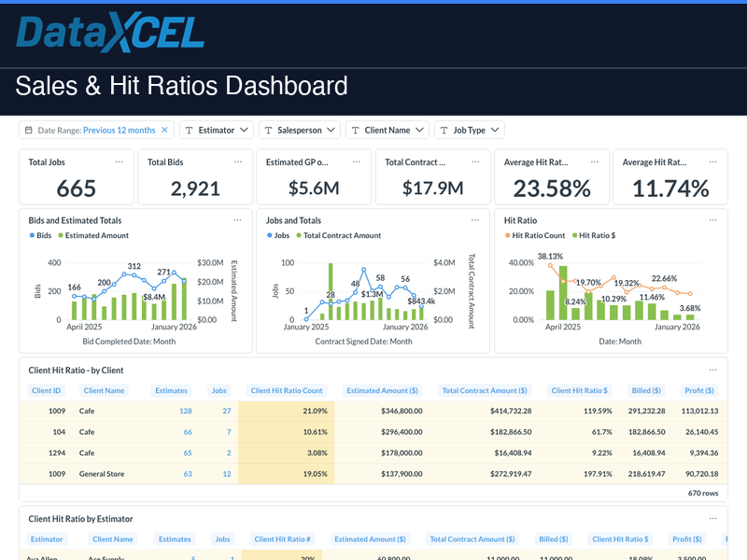The width and height of the screenshot is (747, 560).
Task: Open the menu on Bids and Estimated Totals chart
Action: 236,220
